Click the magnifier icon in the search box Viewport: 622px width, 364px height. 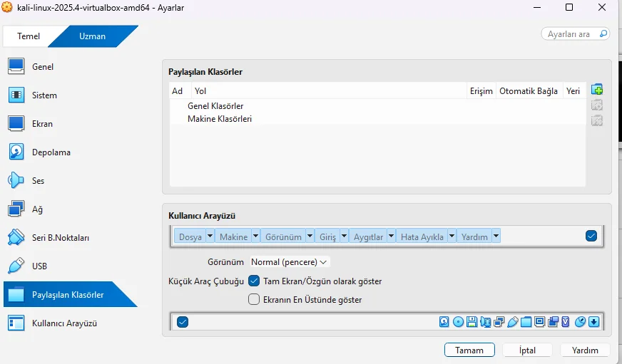tap(603, 33)
